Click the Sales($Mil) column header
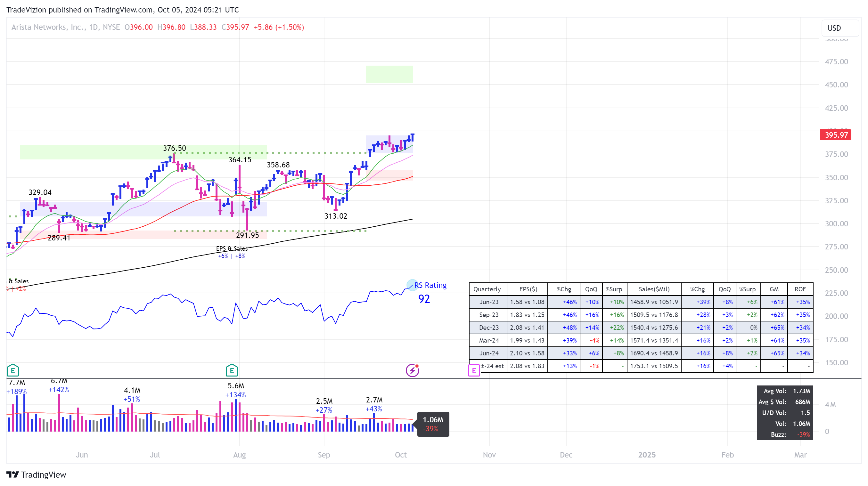 [654, 289]
